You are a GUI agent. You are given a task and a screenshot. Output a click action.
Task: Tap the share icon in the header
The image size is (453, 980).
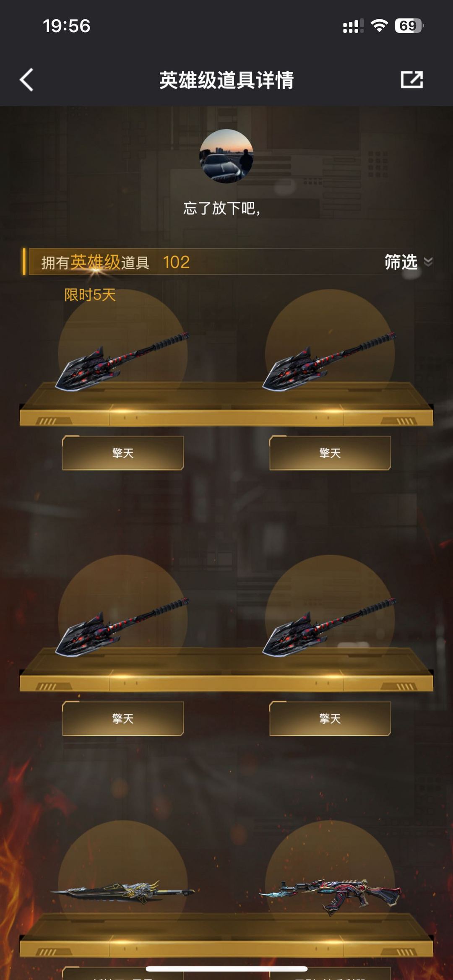click(411, 79)
